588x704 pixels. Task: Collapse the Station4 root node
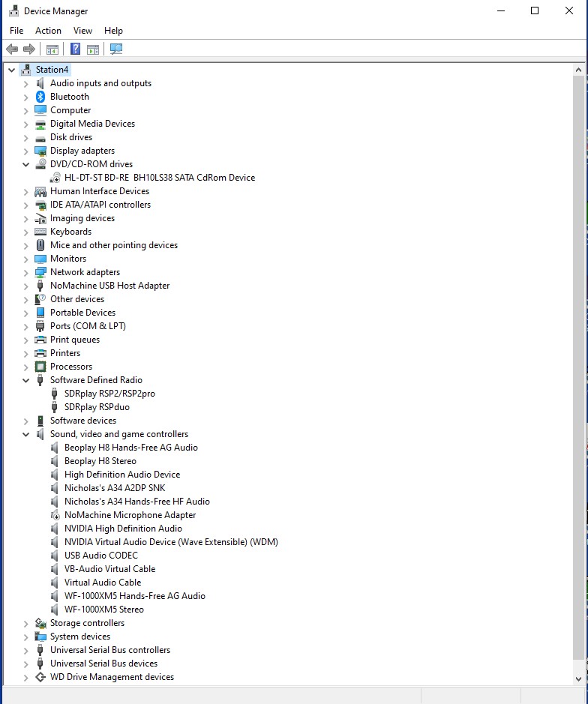[x=12, y=70]
